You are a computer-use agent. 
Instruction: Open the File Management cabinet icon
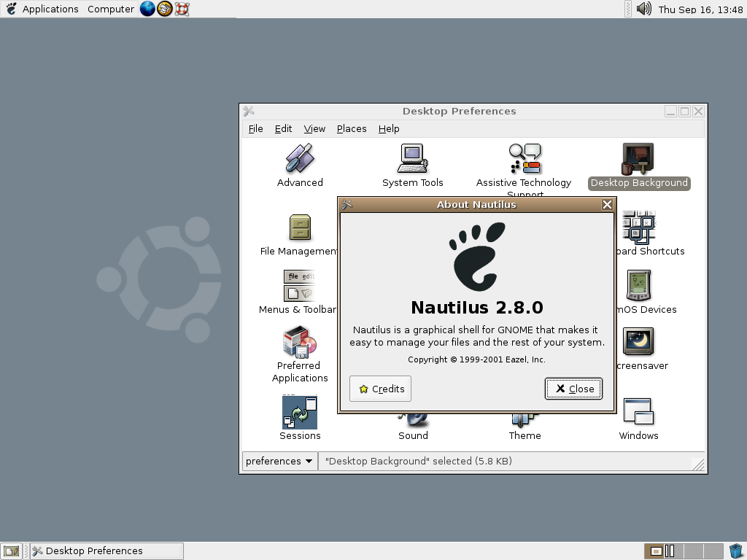click(x=300, y=227)
